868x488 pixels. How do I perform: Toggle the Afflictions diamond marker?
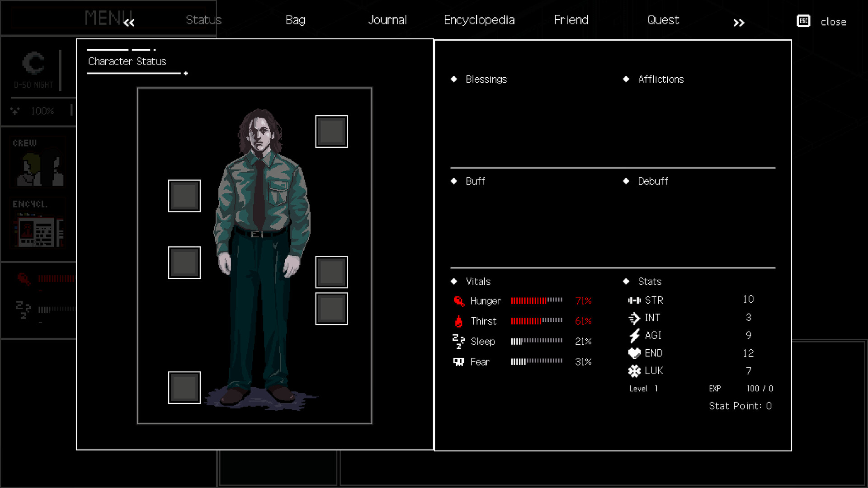coord(626,79)
